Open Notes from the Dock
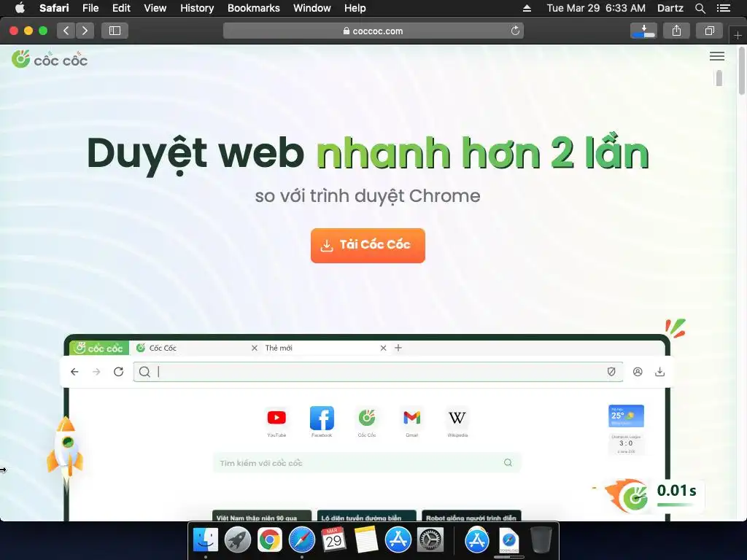 [366, 540]
